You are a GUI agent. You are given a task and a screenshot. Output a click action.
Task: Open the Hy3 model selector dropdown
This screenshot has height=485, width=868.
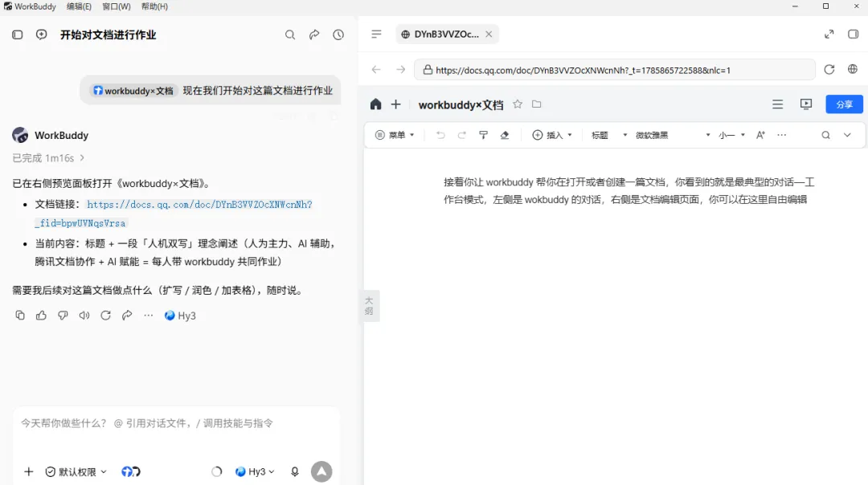coord(255,471)
